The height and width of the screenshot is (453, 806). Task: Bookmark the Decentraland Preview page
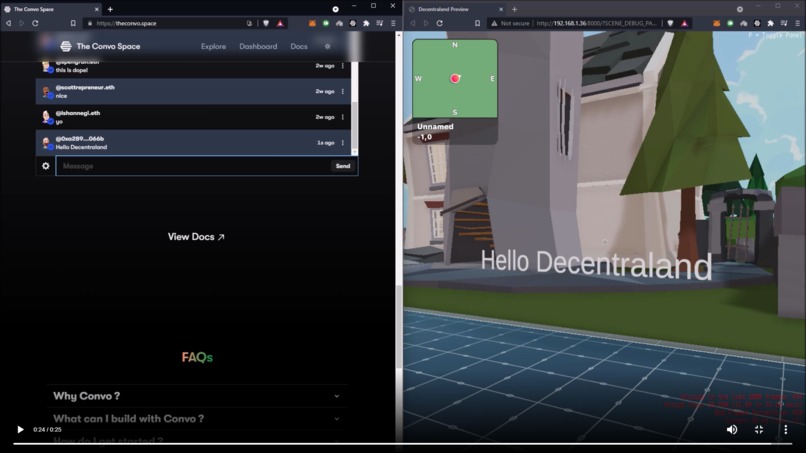(478, 23)
